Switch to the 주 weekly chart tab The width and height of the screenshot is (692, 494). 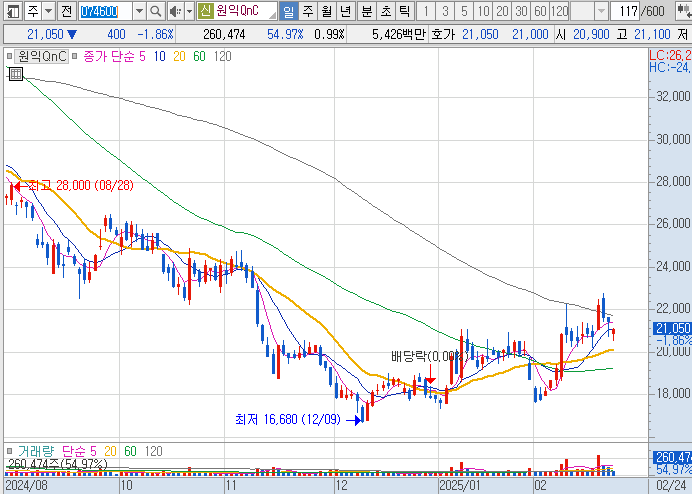(x=308, y=11)
